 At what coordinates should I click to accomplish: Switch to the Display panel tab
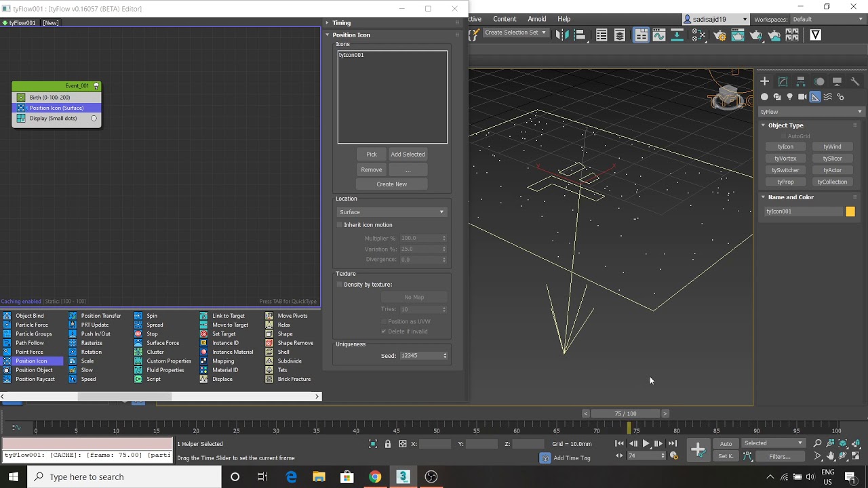tap(837, 81)
